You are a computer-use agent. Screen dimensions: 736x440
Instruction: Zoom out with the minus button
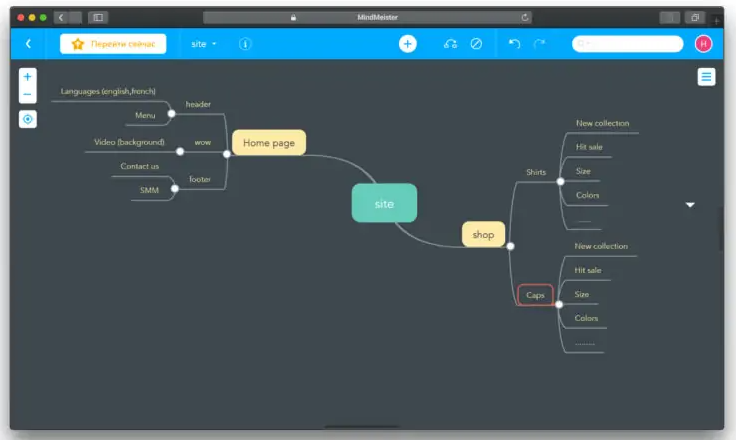[x=27, y=94]
